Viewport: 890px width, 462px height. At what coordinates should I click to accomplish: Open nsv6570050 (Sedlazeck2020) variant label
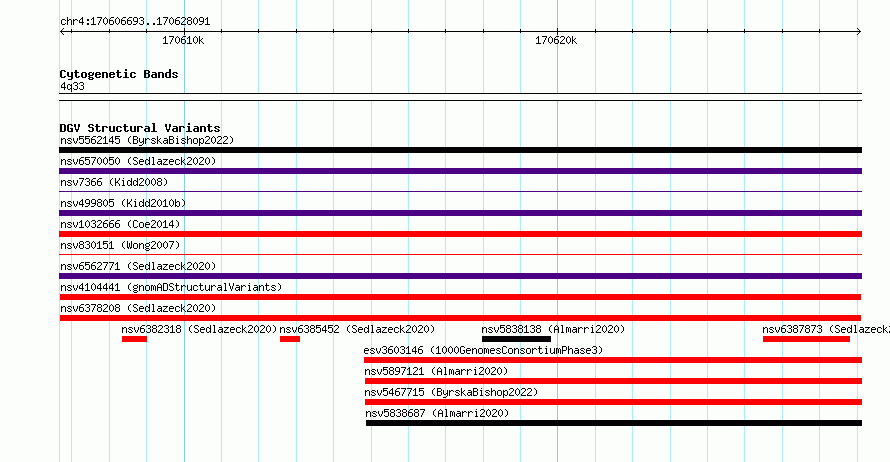[138, 161]
